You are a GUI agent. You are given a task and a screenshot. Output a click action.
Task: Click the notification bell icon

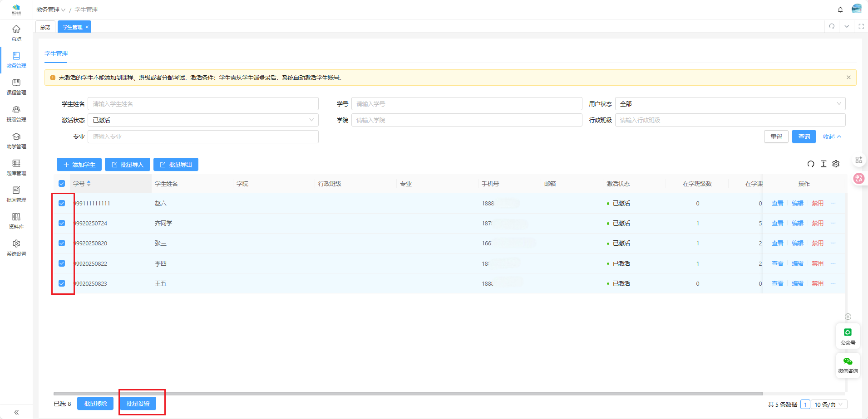pos(840,10)
